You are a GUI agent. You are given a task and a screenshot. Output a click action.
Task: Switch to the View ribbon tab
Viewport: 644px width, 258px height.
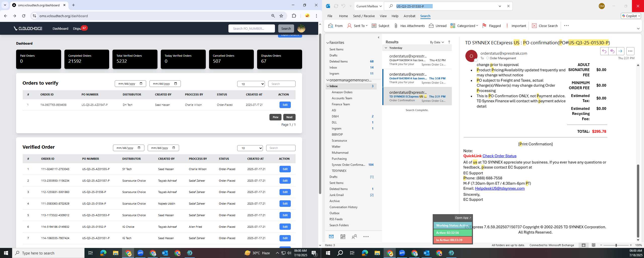[383, 16]
